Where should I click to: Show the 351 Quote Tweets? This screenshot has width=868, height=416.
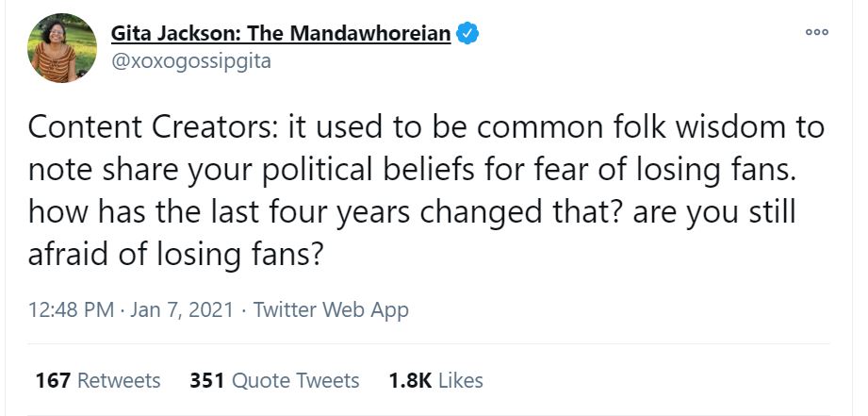[274, 381]
